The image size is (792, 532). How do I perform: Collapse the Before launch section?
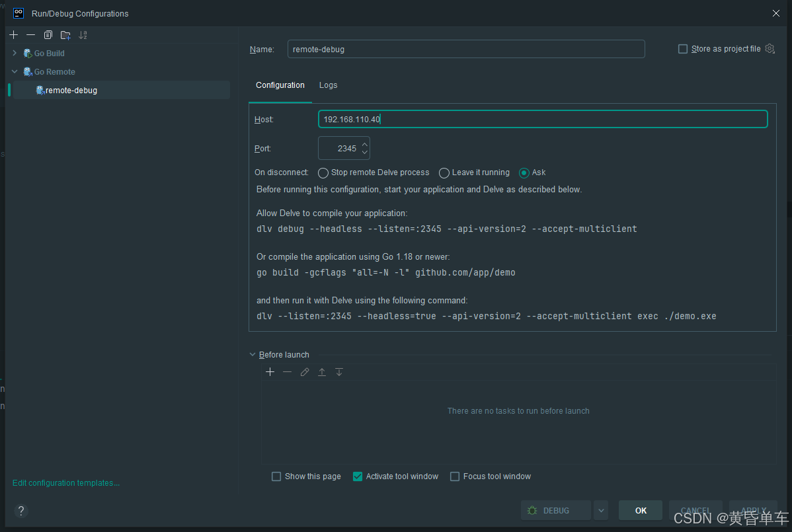pos(253,355)
